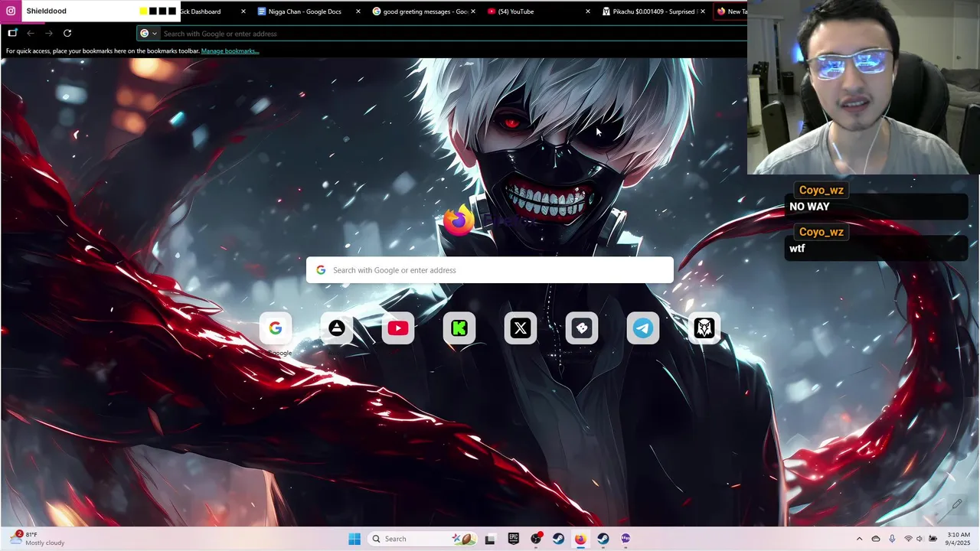This screenshot has height=551, width=980.
Task: Close the (54) YouTube tab
Action: click(588, 11)
